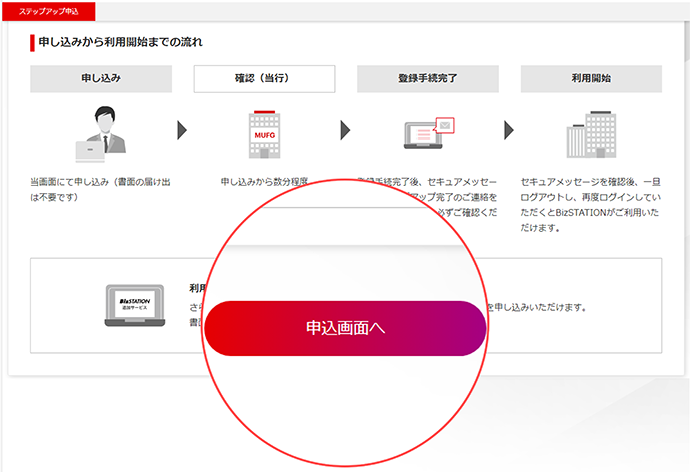Select the 利用開始 step header
This screenshot has height=472, width=690.
click(590, 79)
